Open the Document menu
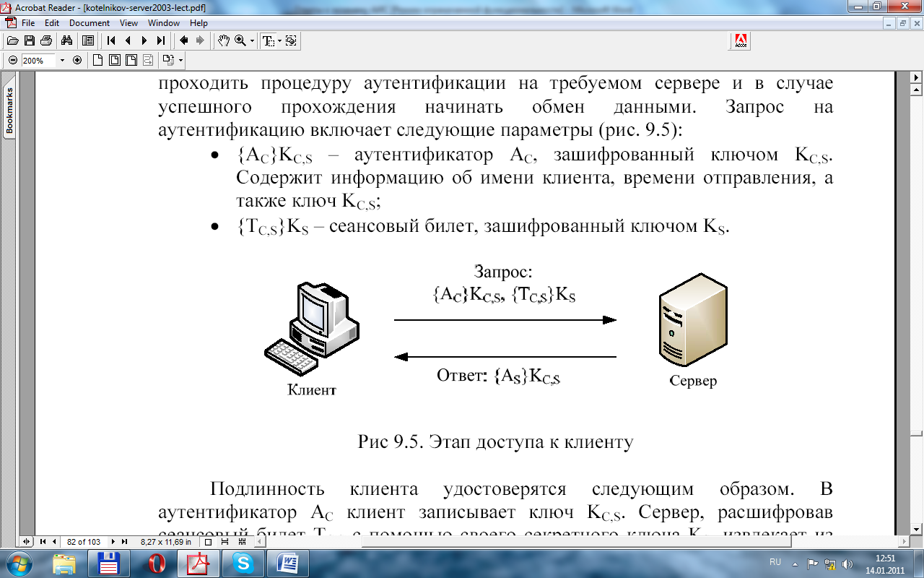924x578 pixels. tap(90, 23)
